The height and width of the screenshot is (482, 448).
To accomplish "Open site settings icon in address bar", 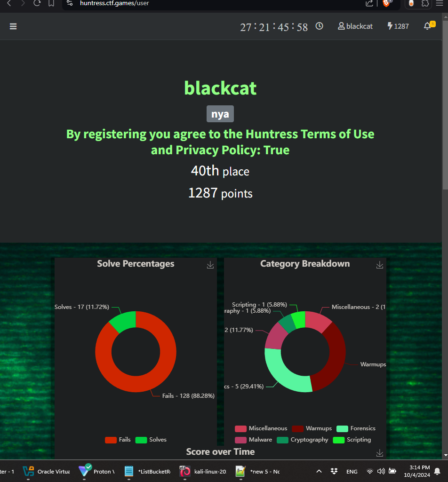I will [70, 3].
